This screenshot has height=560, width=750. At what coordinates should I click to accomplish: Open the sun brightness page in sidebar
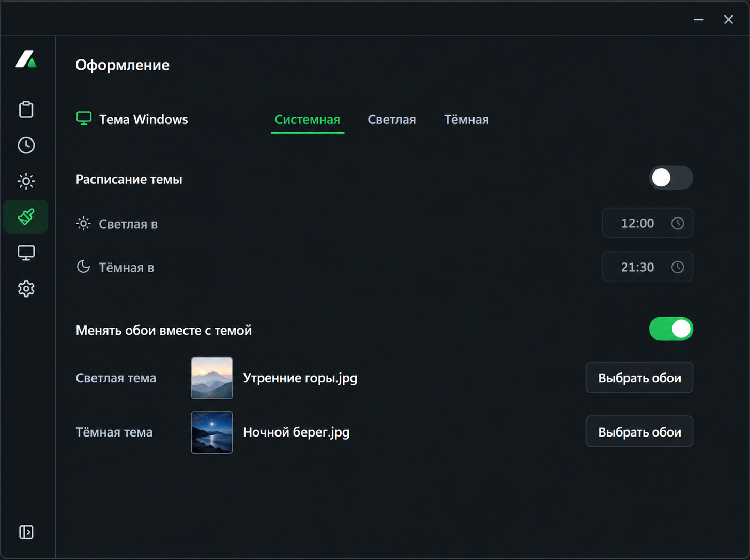[x=26, y=181]
